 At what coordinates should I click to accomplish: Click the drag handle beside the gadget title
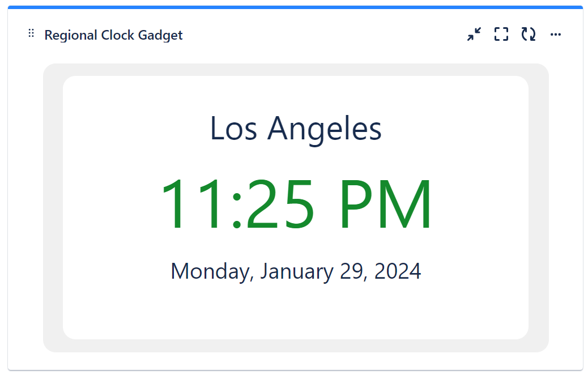[31, 34]
